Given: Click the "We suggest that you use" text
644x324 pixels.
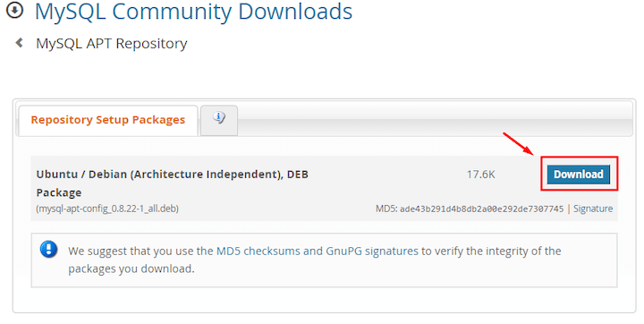Looking at the screenshot, I should (141, 251).
